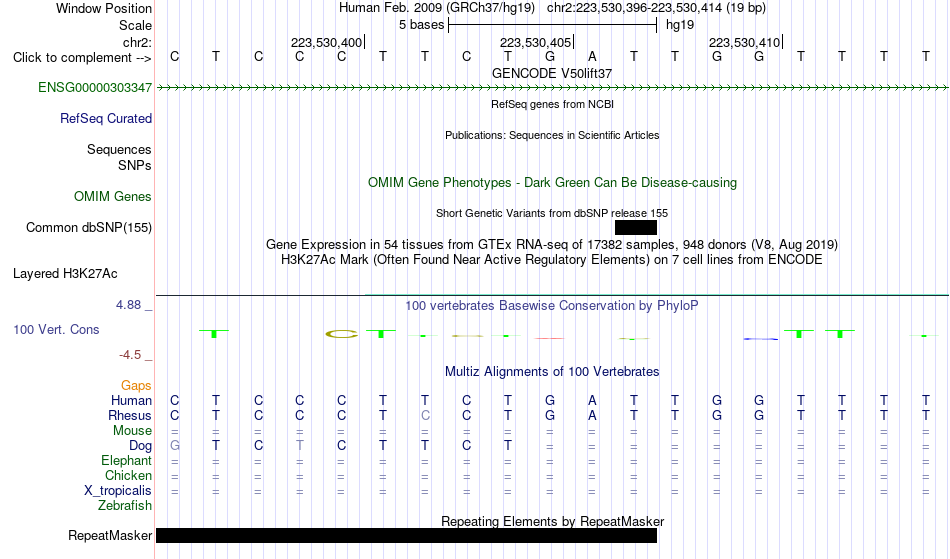The image size is (950, 559).
Task: Click the H3K27Ac Mark ENCODE track title
Action: tap(551, 260)
